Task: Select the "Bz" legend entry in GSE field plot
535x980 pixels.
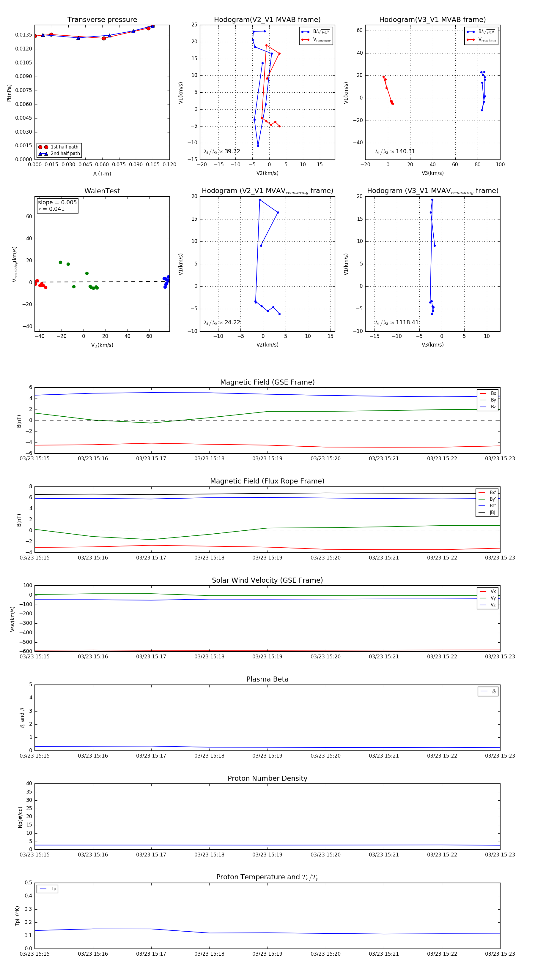Action: click(488, 407)
